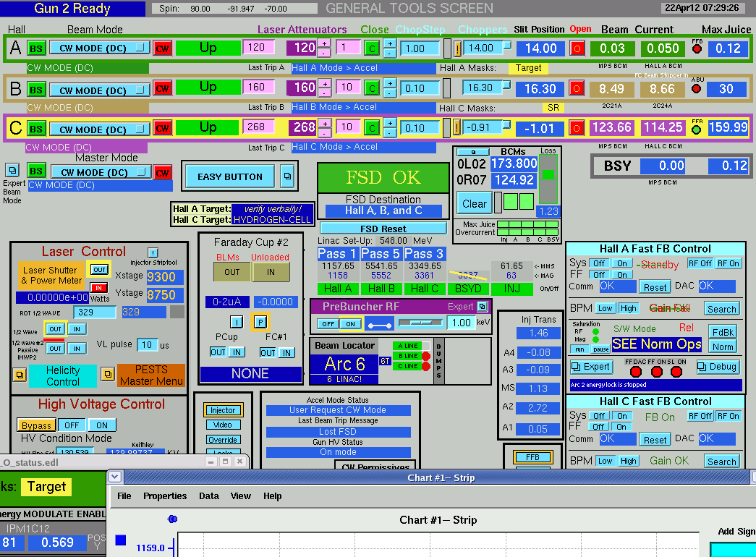Viewport: 756px width, 557px height.
Task: Click Hall A slit warning exclamation icon
Action: 457,48
